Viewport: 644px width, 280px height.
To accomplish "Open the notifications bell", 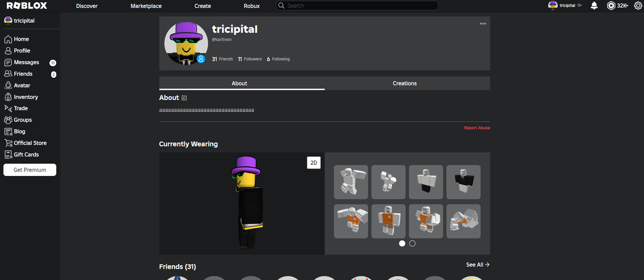I will [x=594, y=6].
